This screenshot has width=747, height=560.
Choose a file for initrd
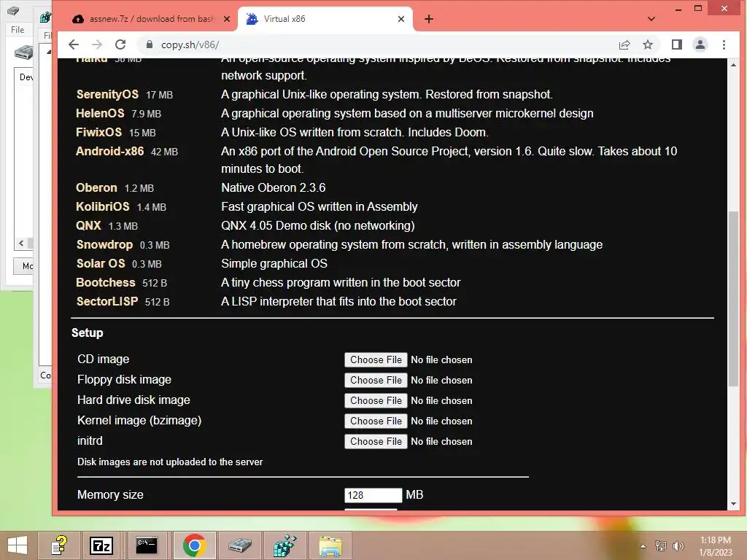pyautogui.click(x=376, y=441)
